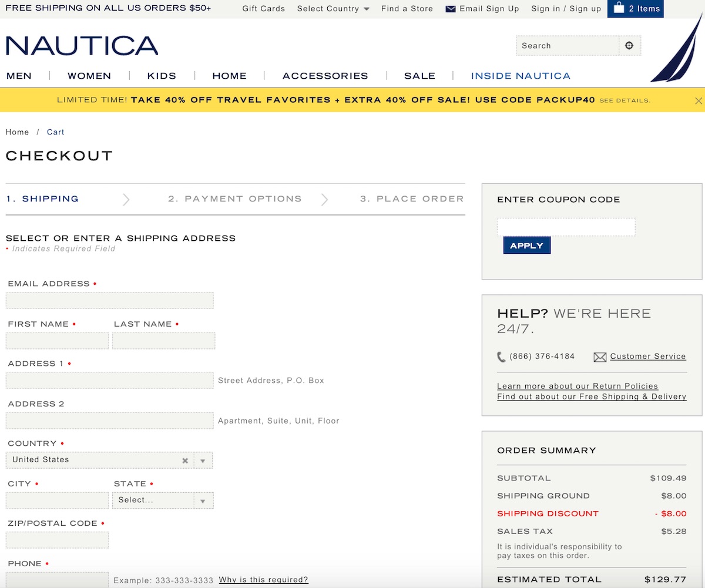Select the 2. Payment Options step
This screenshot has width=705, height=588.
coord(235,199)
